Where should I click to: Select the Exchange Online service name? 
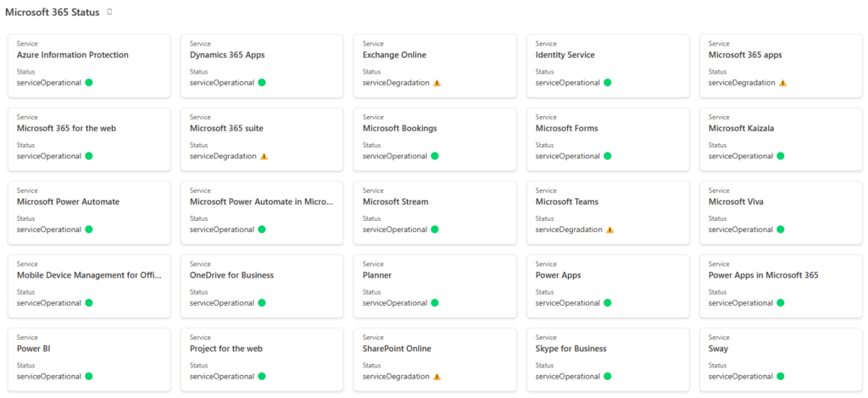(394, 55)
